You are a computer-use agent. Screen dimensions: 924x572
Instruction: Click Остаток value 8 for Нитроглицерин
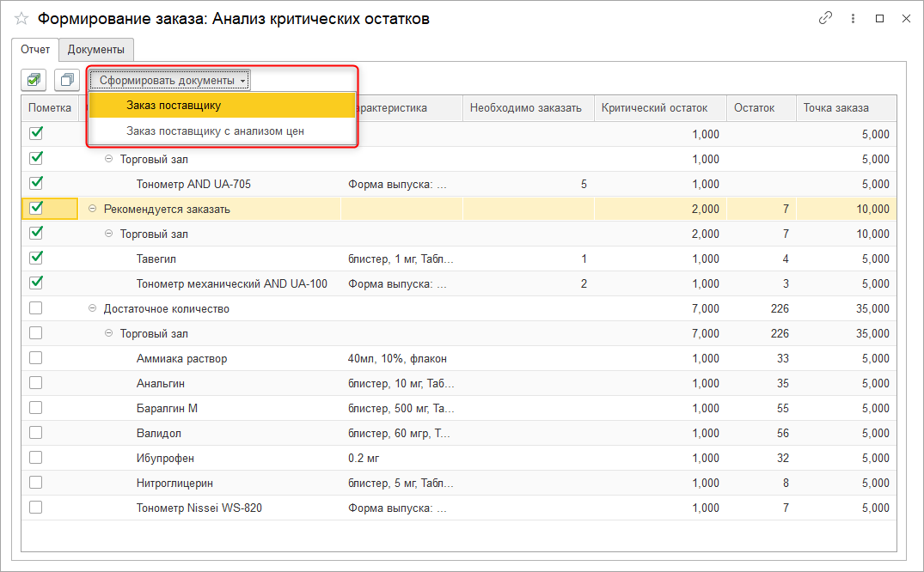click(x=786, y=483)
